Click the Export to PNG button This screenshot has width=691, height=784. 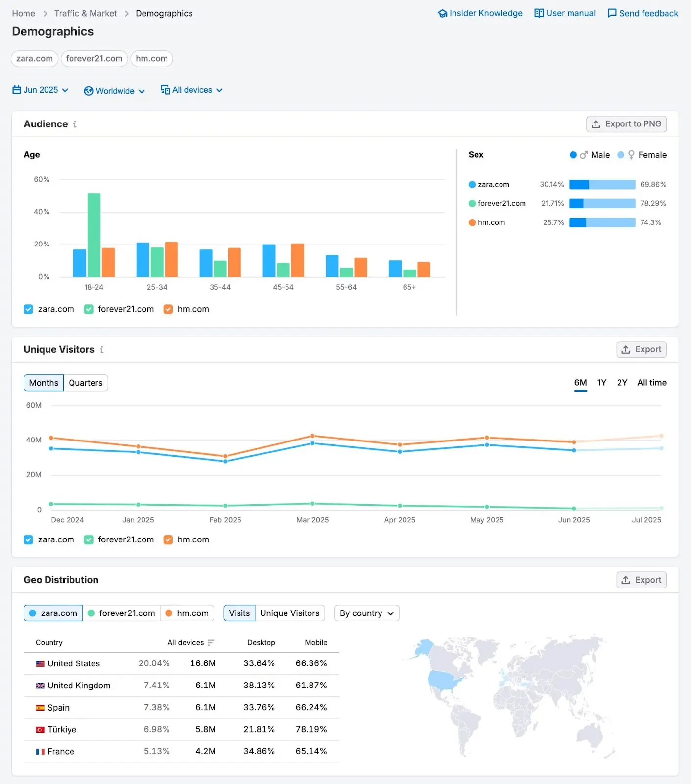click(x=626, y=124)
